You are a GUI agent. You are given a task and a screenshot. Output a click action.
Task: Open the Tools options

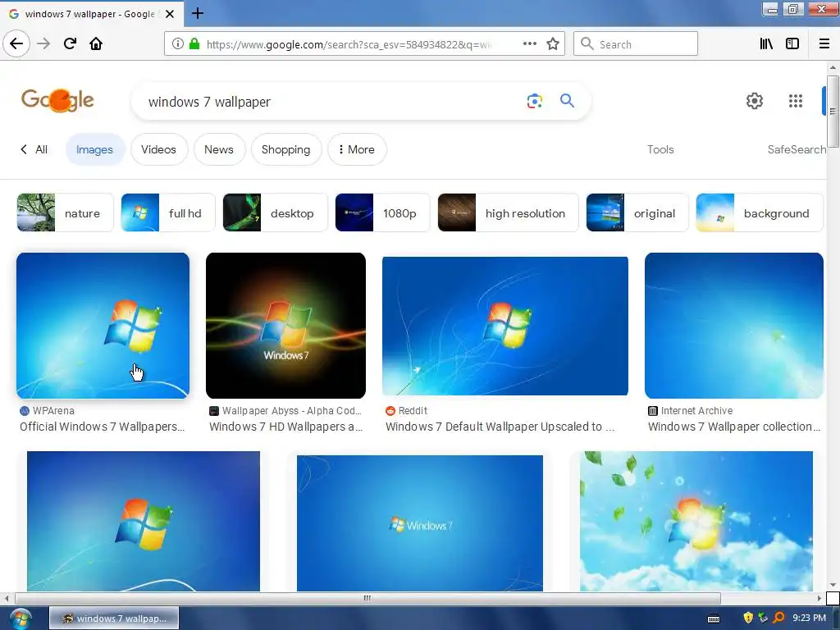[660, 149]
